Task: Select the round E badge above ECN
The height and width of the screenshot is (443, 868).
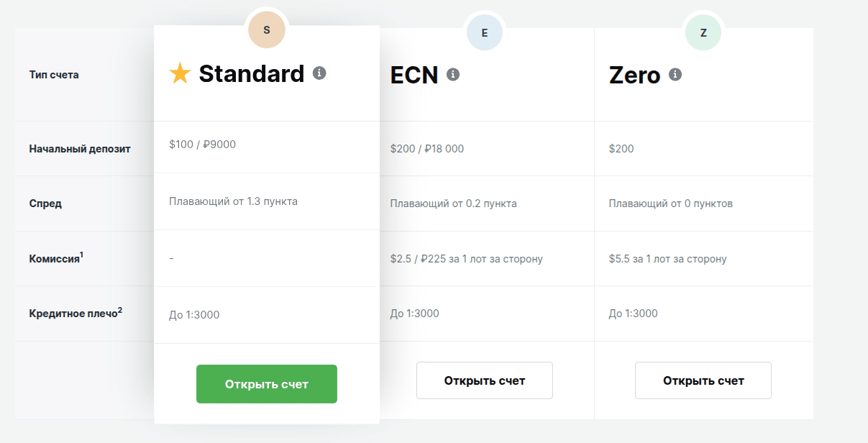Action: 485,32
